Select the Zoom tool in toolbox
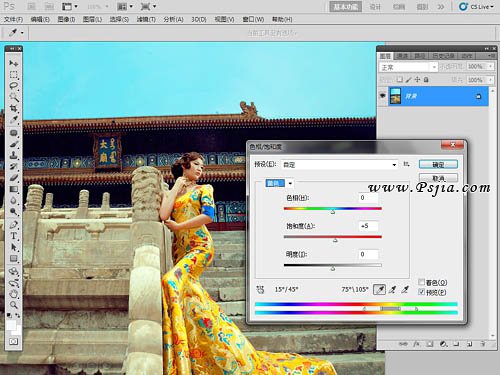The image size is (500, 375). pos(13,305)
